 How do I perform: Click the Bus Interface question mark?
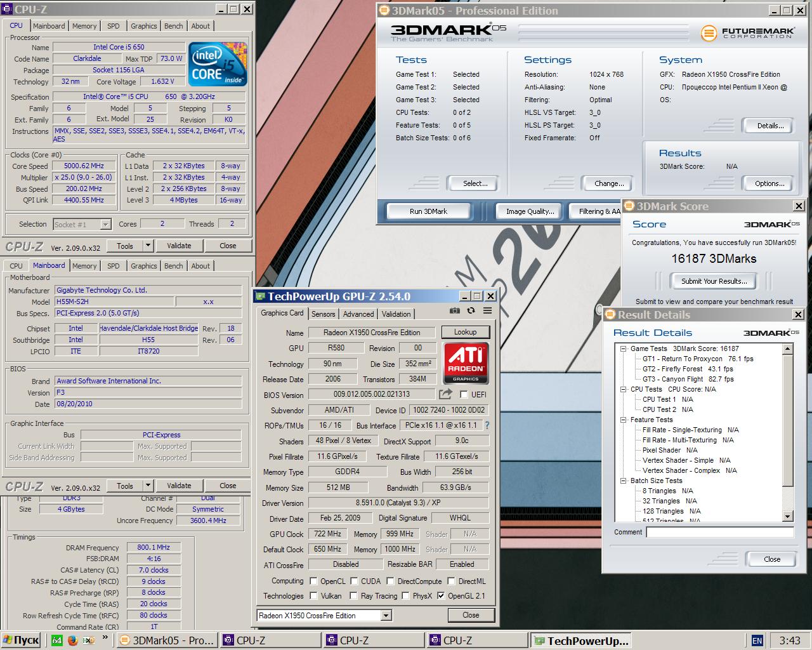(487, 425)
